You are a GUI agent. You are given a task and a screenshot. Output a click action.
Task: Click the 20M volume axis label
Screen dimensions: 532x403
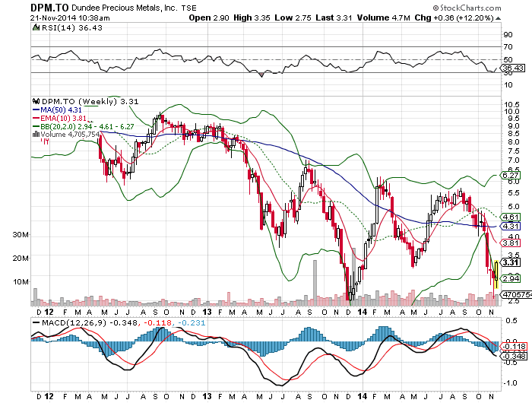pyautogui.click(x=21, y=259)
